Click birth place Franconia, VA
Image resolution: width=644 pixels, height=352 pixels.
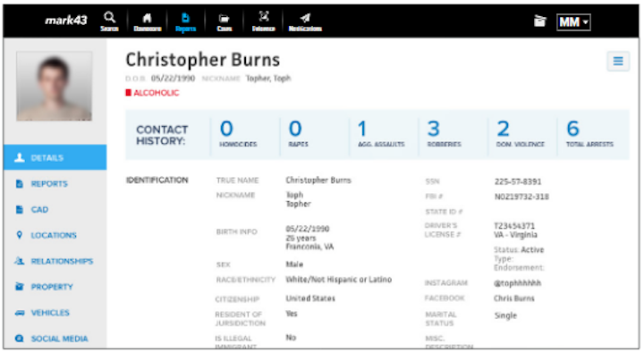coord(309,247)
